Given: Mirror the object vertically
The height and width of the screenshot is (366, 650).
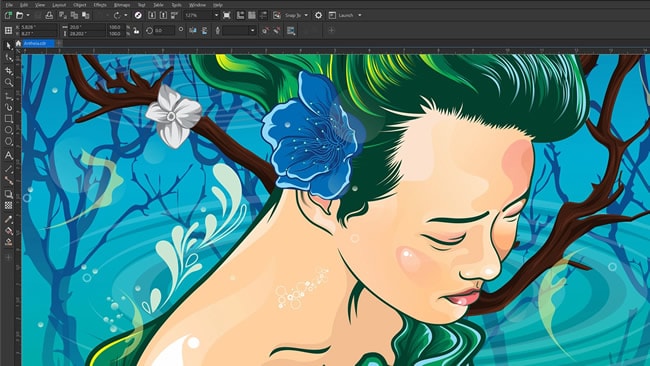Looking at the screenshot, I should (x=204, y=30).
